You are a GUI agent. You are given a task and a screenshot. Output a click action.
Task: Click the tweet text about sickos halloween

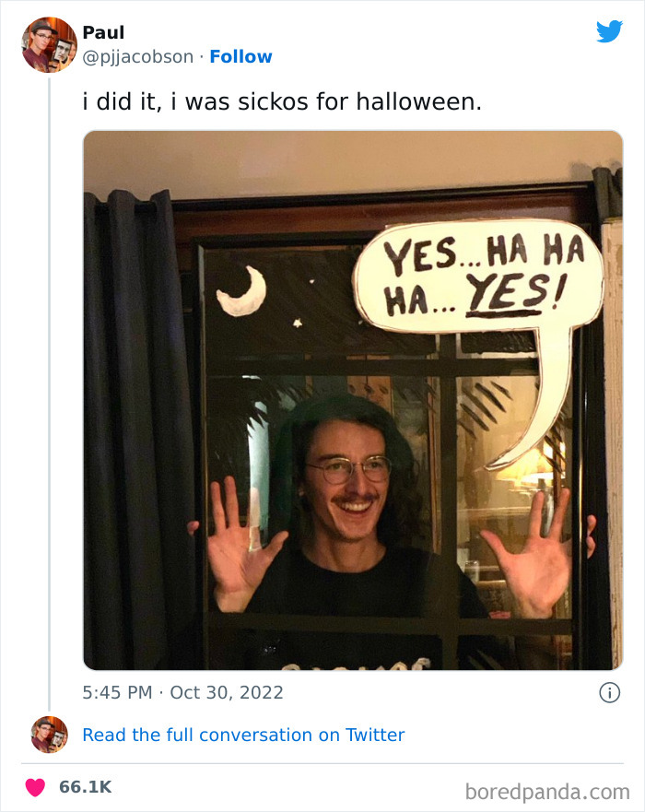tap(282, 101)
